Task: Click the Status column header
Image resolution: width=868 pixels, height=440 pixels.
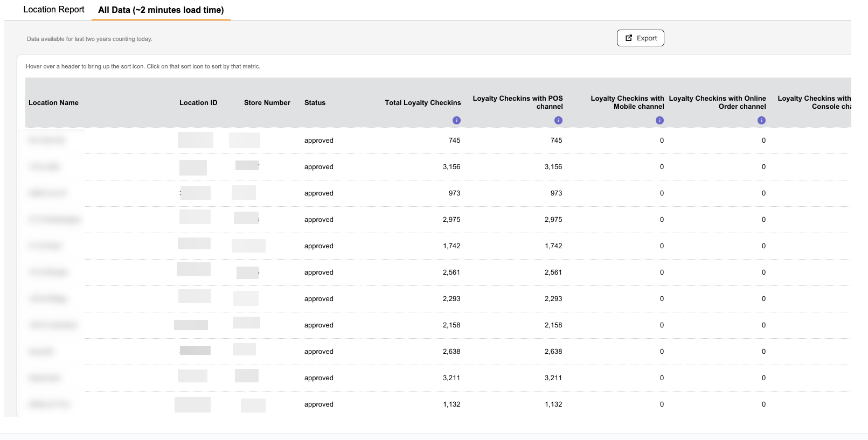Action: [x=315, y=102]
